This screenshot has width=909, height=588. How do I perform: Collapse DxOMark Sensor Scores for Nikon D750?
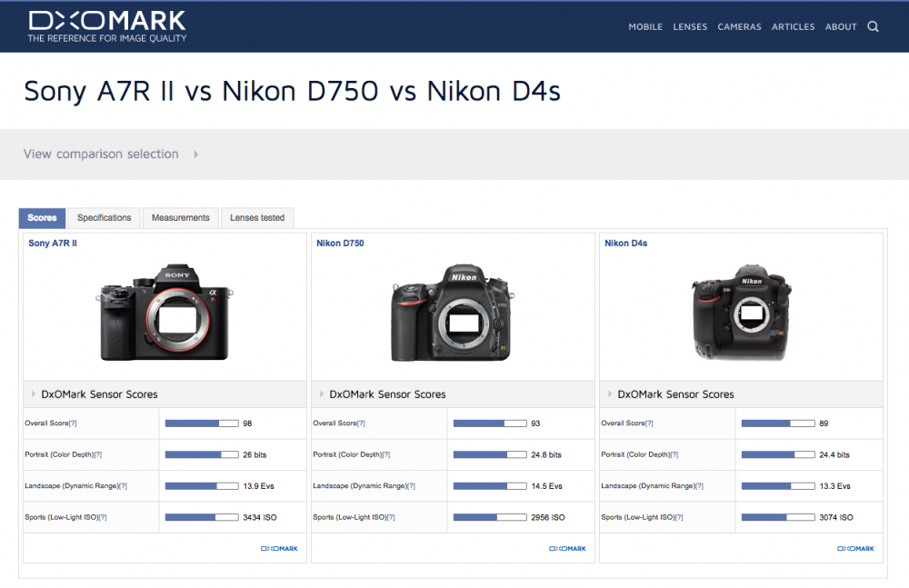pos(321,394)
